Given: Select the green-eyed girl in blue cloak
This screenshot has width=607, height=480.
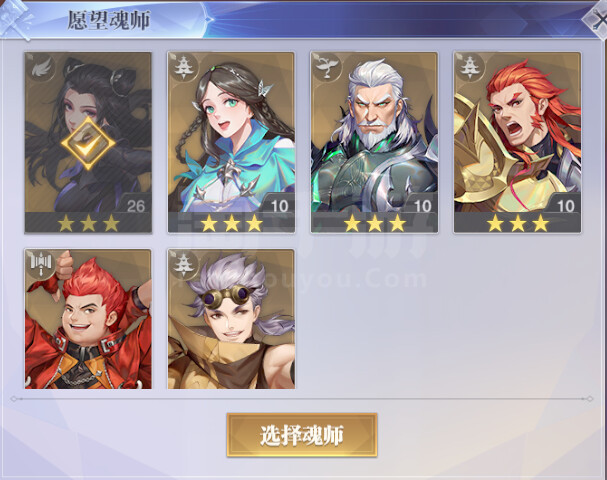Looking at the screenshot, I should click(x=231, y=142).
